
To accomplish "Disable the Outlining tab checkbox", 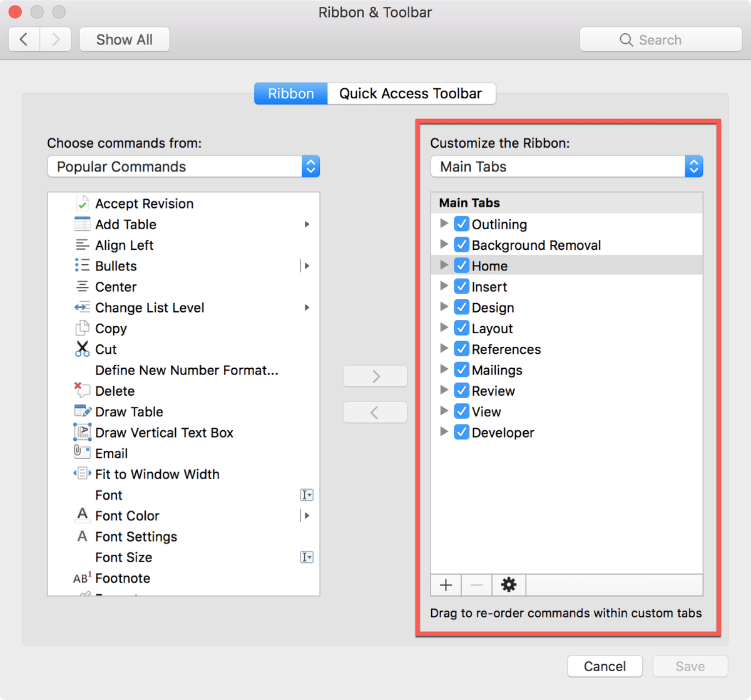I will (x=462, y=224).
